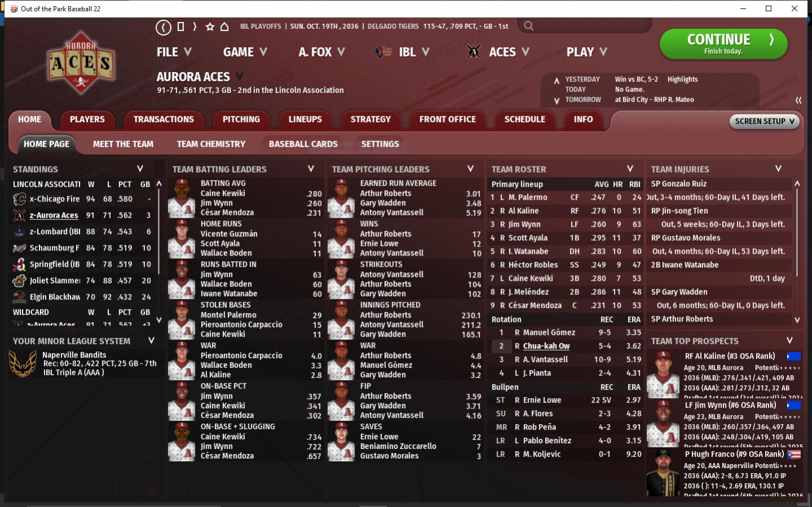
Task: Click the flag next to Hugh Franco prospect
Action: click(x=793, y=455)
